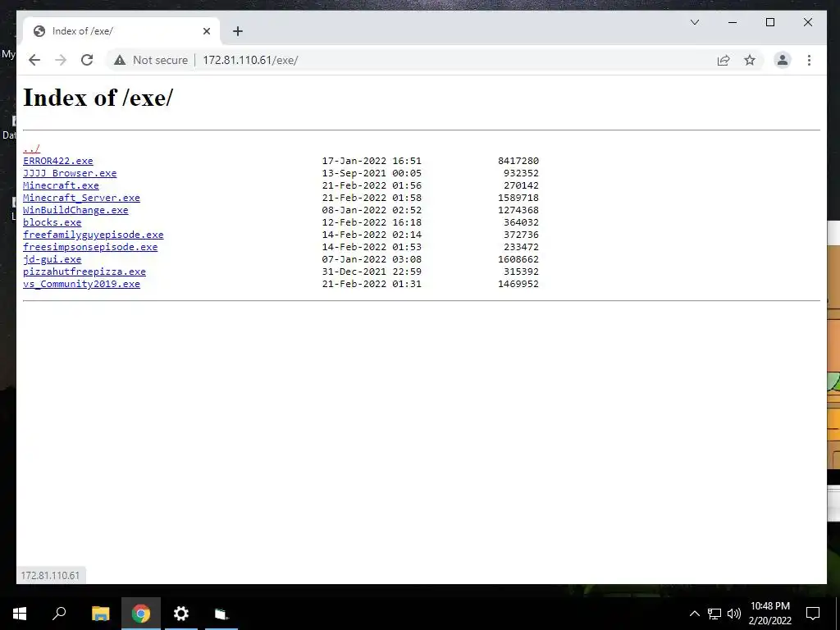Download ERROR422.exe
Viewport: 840px width, 630px height.
click(58, 161)
